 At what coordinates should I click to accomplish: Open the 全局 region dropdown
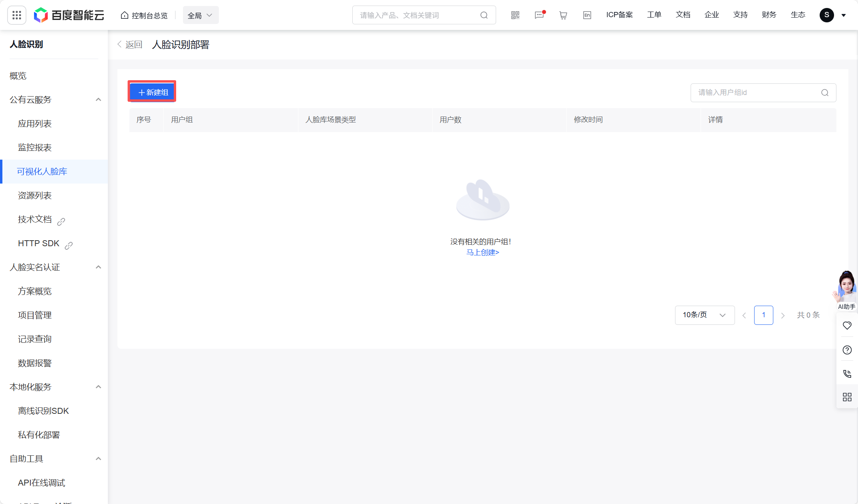point(201,15)
